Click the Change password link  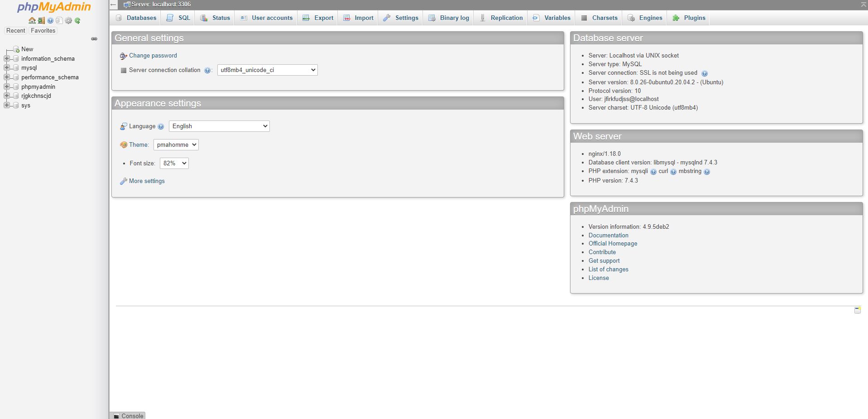coord(153,55)
